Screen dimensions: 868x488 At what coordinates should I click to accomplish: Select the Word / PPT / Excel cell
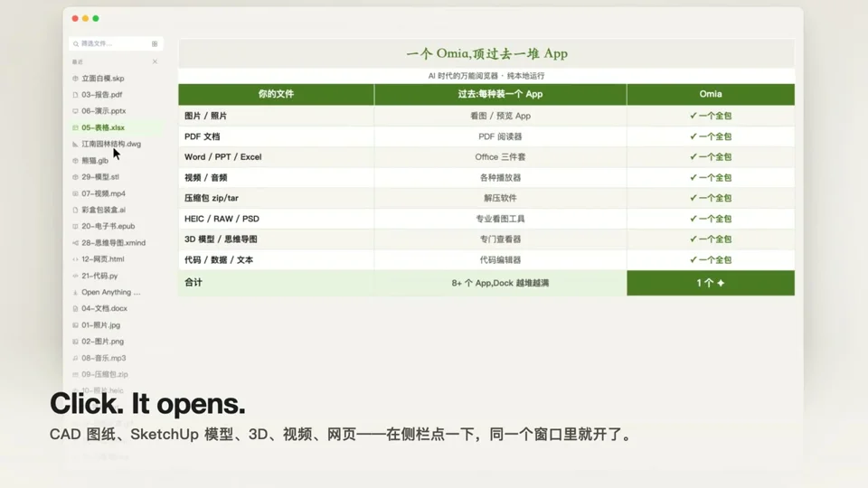(x=276, y=157)
